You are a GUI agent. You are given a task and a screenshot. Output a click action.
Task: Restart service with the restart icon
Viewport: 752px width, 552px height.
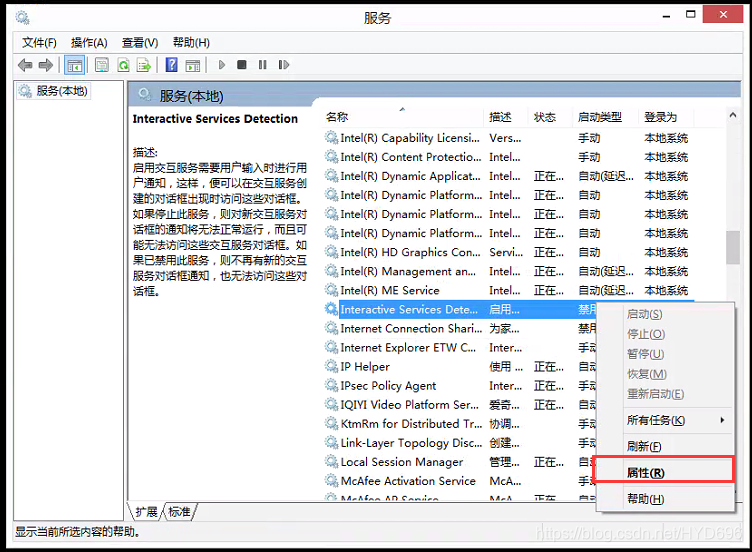coord(283,65)
